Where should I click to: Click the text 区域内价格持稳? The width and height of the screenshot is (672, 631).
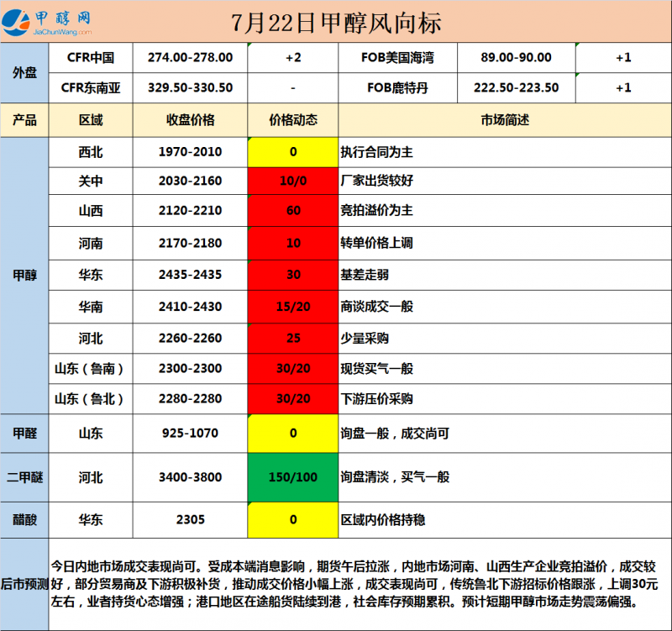tap(383, 520)
